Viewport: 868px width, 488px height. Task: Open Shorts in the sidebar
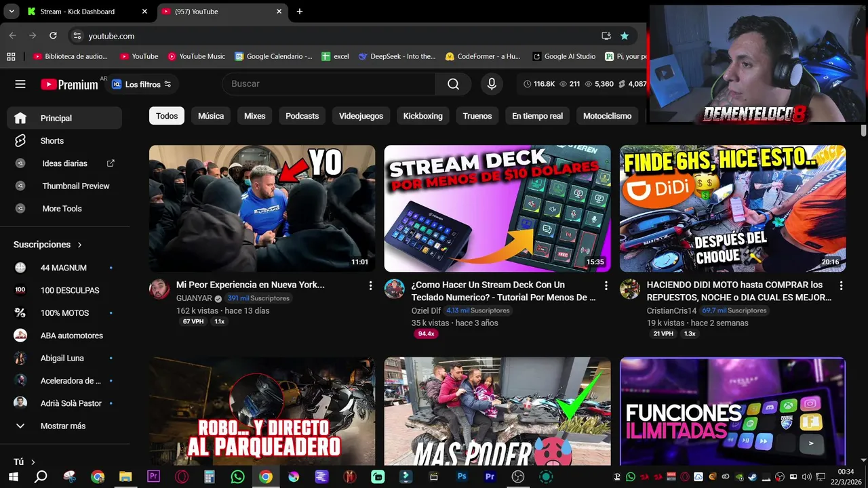click(x=64, y=141)
